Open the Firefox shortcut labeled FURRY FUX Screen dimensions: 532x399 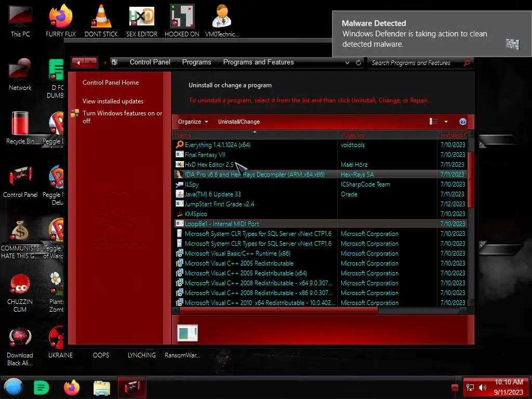61,20
